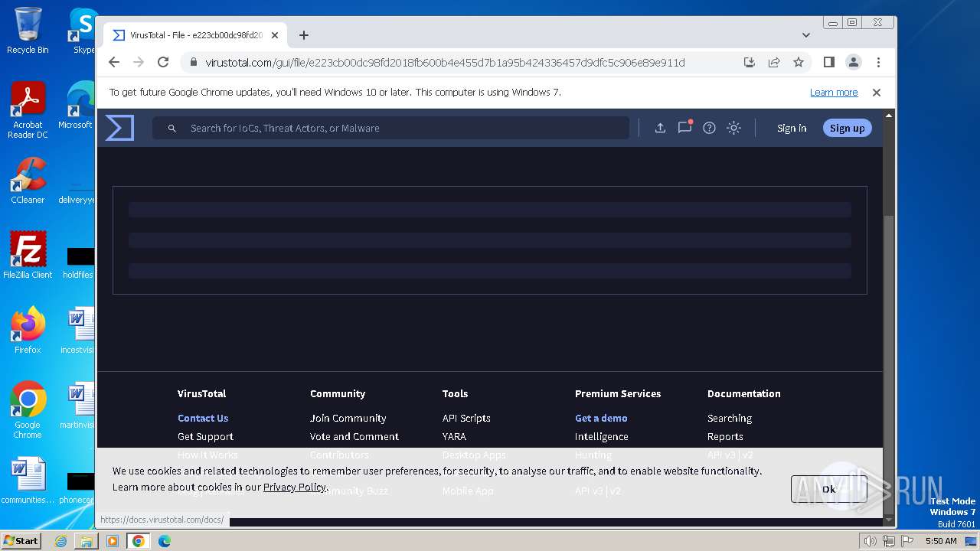Viewport: 980px width, 551px height.
Task: Open the Join Community link
Action: point(348,419)
